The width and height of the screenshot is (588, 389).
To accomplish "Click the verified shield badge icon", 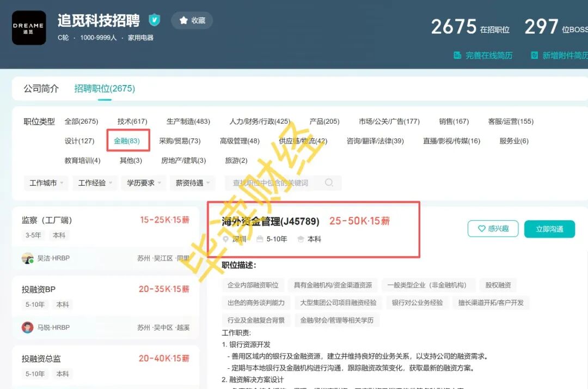I will click(154, 20).
